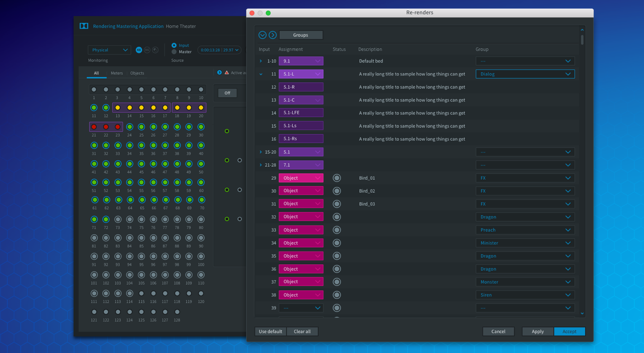Open the Dialog group dropdown
Viewport: 644px width, 353px height.
click(x=525, y=74)
